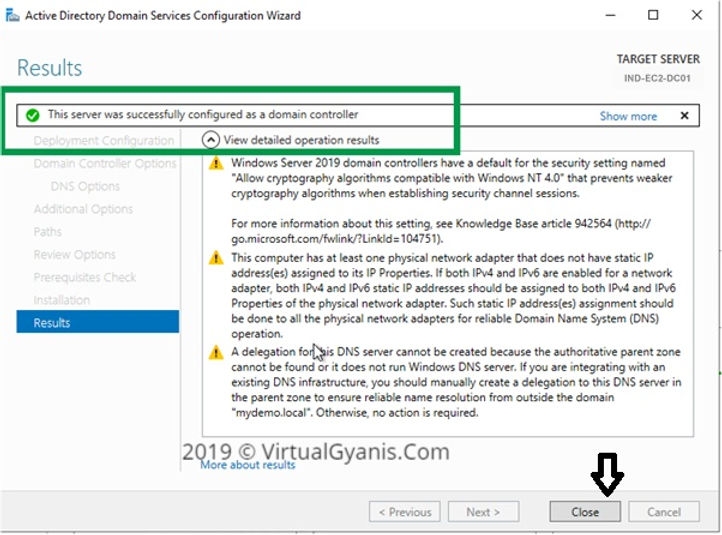Select Results step in sidebar
The width and height of the screenshot is (722, 535).
click(x=52, y=323)
